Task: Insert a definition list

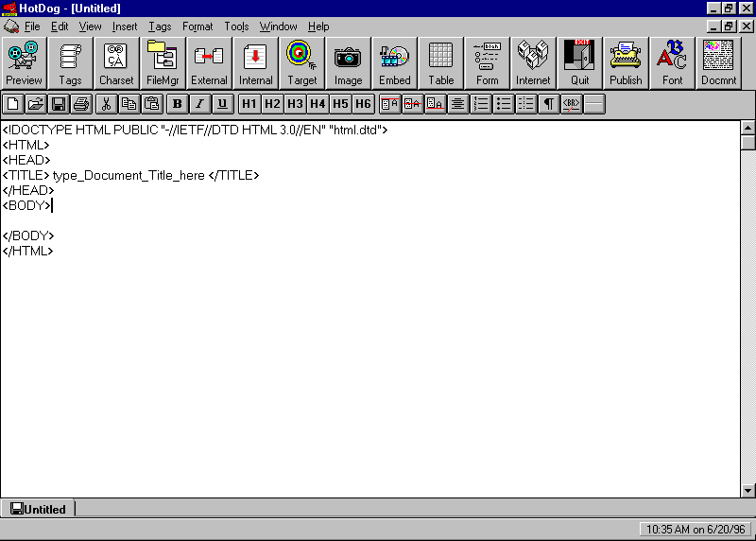Action: click(526, 104)
